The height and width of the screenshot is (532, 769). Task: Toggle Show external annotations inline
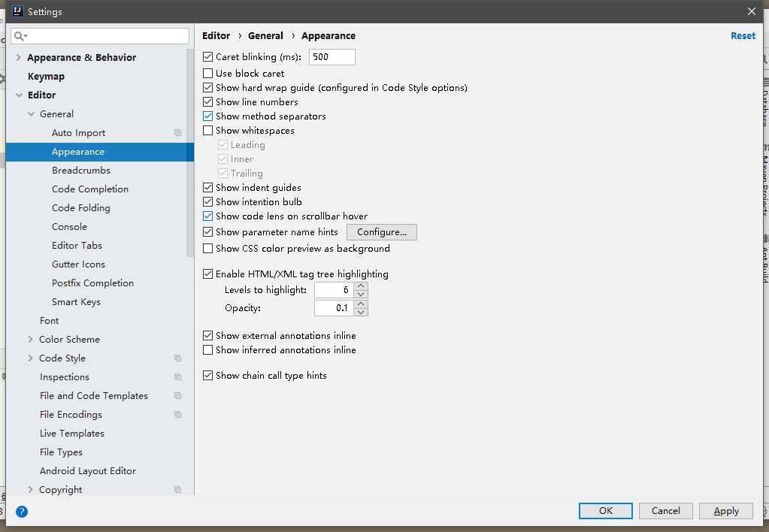click(208, 336)
